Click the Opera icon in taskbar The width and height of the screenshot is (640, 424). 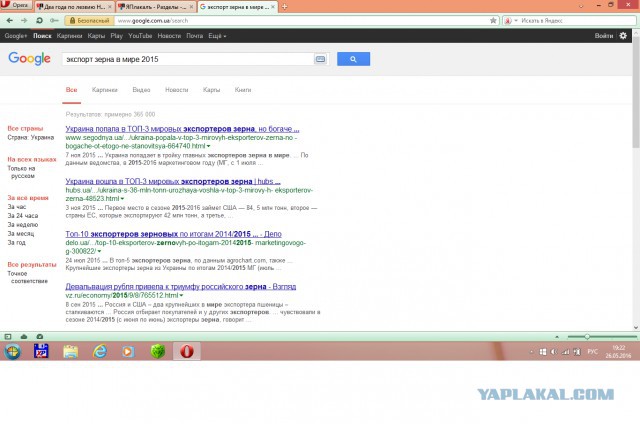pos(184,352)
